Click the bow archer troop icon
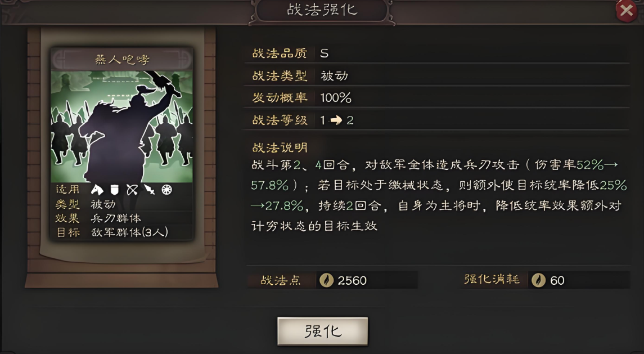 click(132, 190)
